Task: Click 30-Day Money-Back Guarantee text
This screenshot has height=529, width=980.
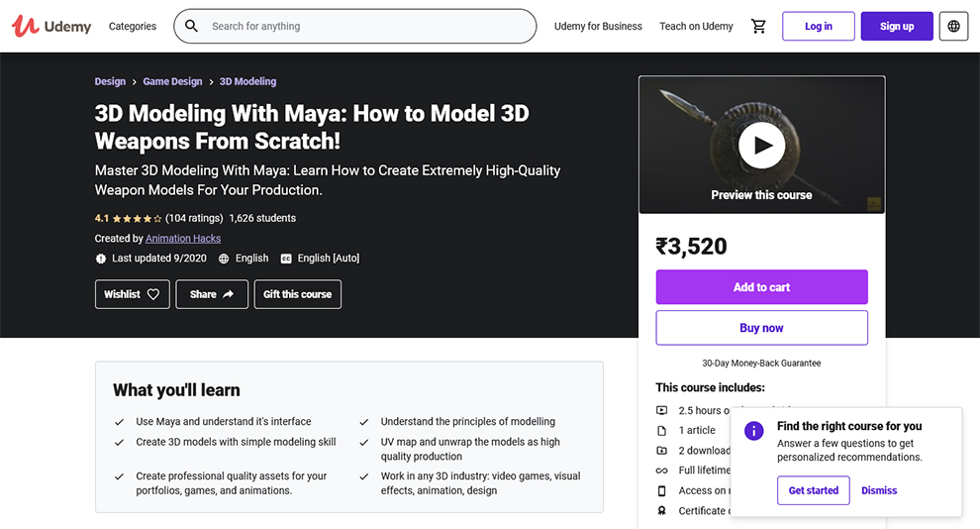Action: pyautogui.click(x=761, y=364)
